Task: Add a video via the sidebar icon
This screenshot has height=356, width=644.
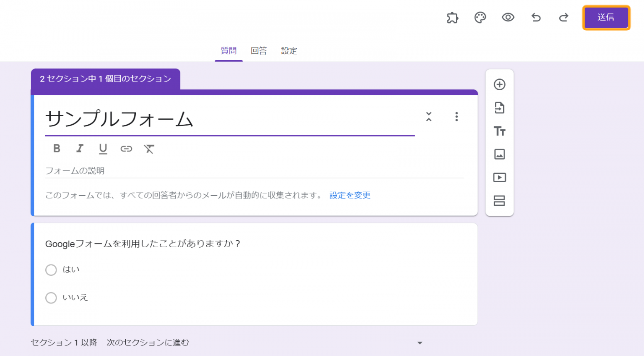Action: coord(499,178)
